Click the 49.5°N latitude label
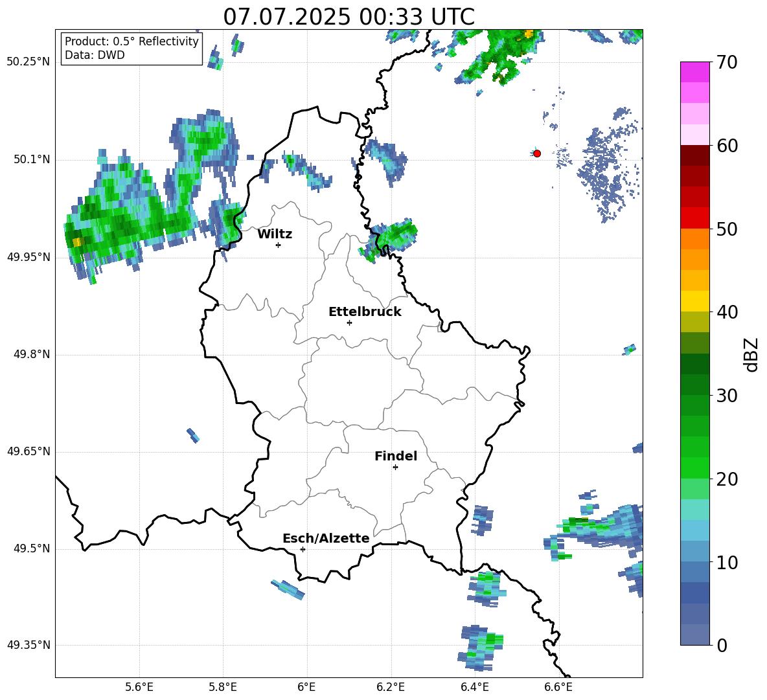Screen dimensions: 767x700 coord(32,548)
